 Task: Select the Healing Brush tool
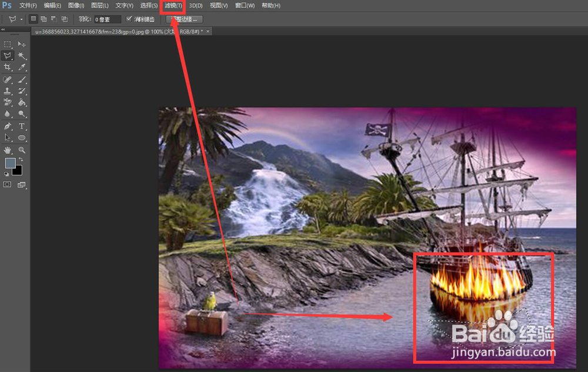(7, 79)
